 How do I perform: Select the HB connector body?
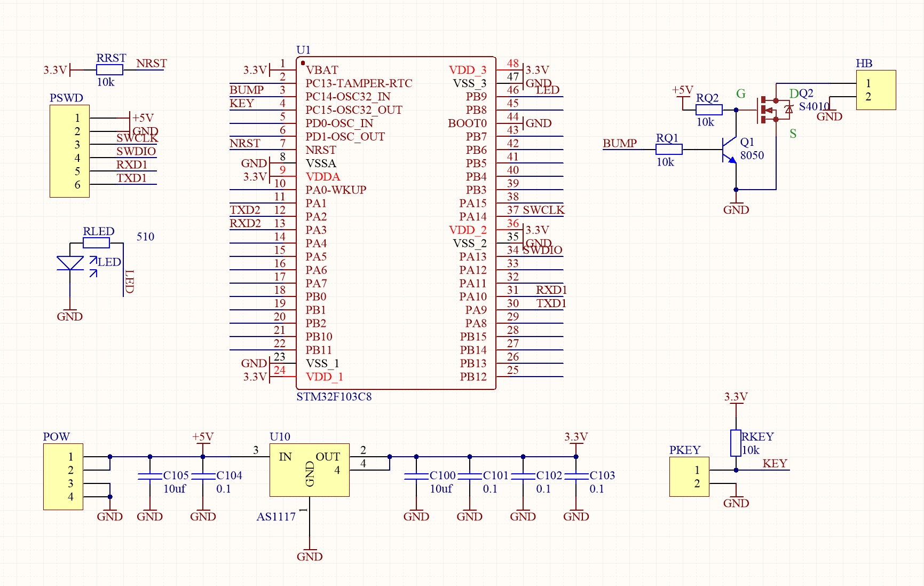point(876,90)
